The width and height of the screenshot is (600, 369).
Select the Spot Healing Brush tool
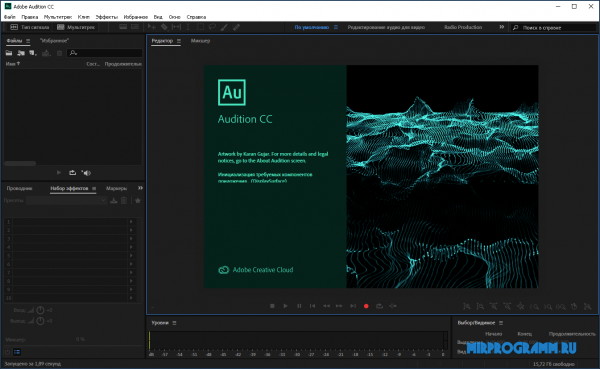point(236,27)
